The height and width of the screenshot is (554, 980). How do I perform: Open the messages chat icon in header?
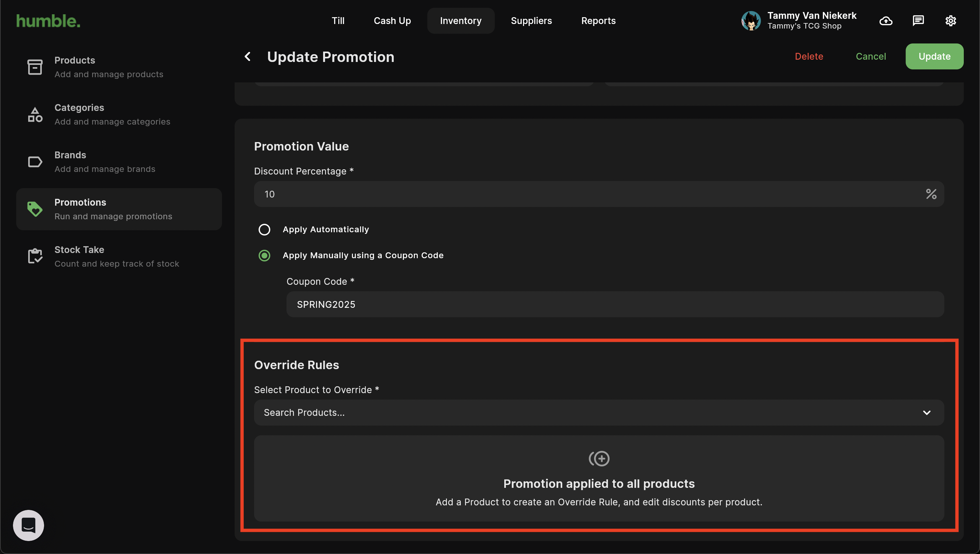coord(918,20)
